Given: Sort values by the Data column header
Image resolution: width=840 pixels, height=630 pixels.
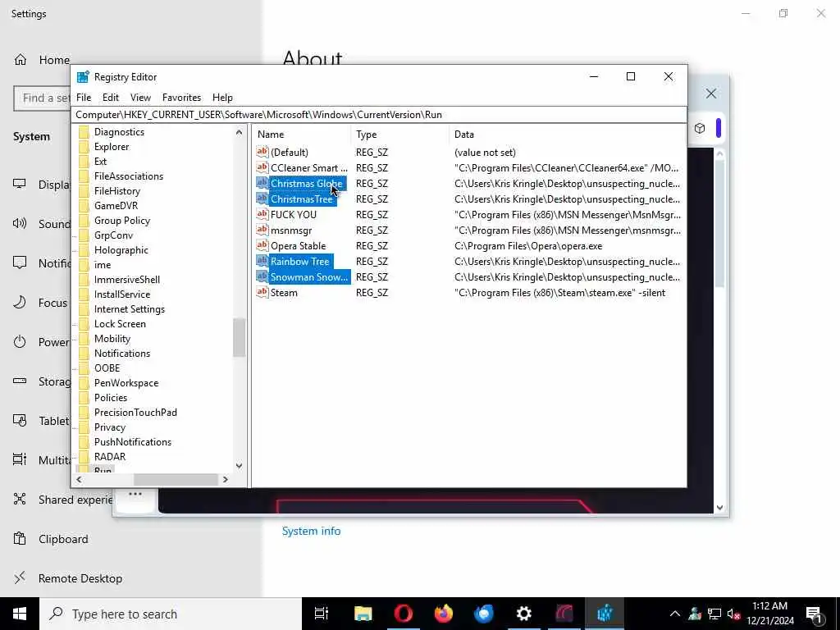Looking at the screenshot, I should (567, 135).
